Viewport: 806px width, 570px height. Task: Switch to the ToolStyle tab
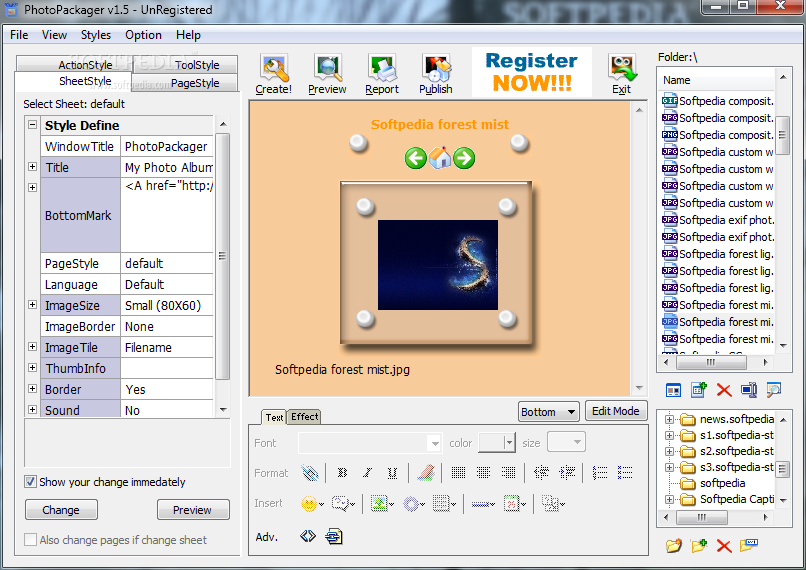click(186, 65)
